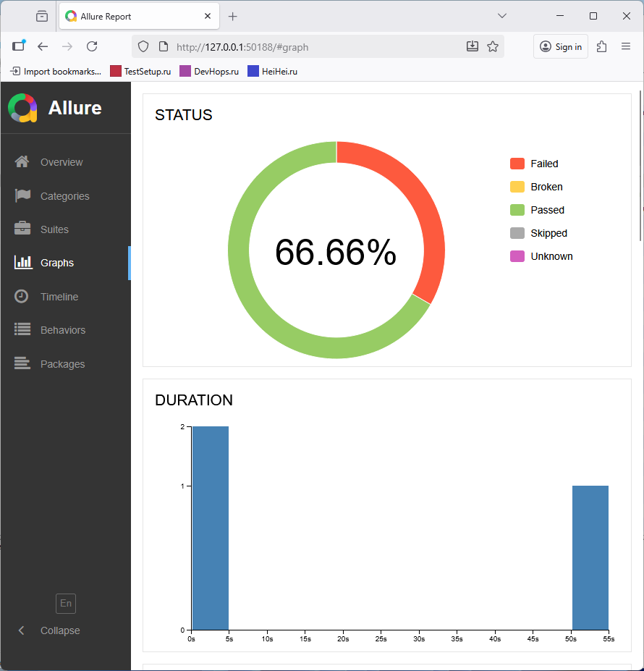
Task: Select the Graphs menu item
Action: coord(65,263)
